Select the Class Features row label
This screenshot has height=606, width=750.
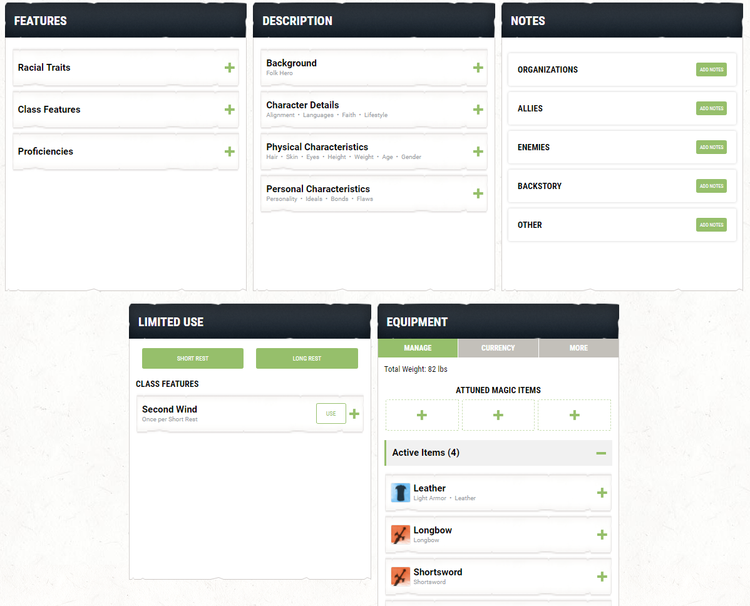click(49, 110)
